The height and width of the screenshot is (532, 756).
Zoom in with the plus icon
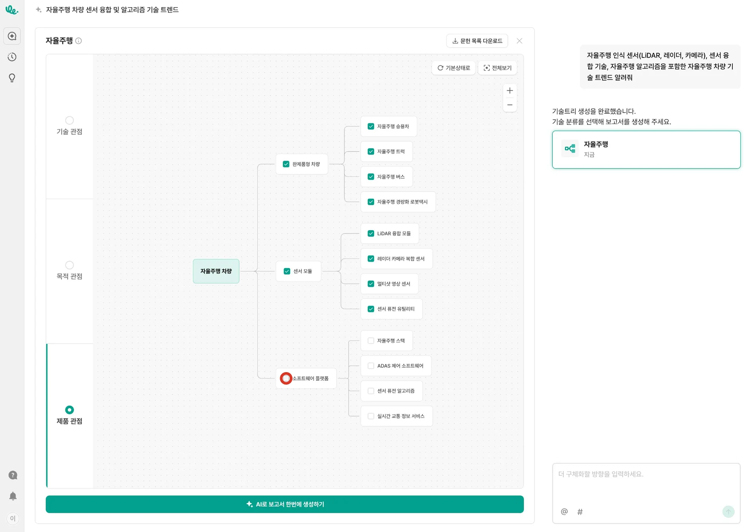coord(510,91)
